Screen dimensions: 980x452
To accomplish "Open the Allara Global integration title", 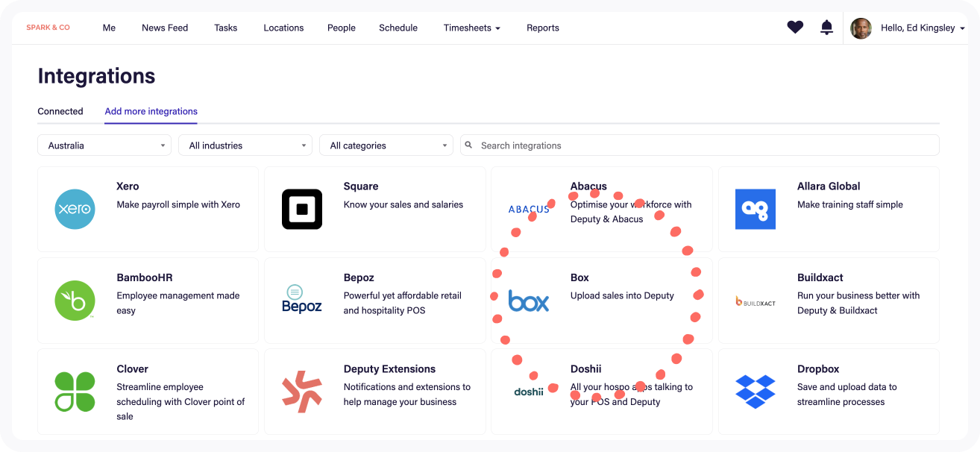I will pyautogui.click(x=829, y=186).
